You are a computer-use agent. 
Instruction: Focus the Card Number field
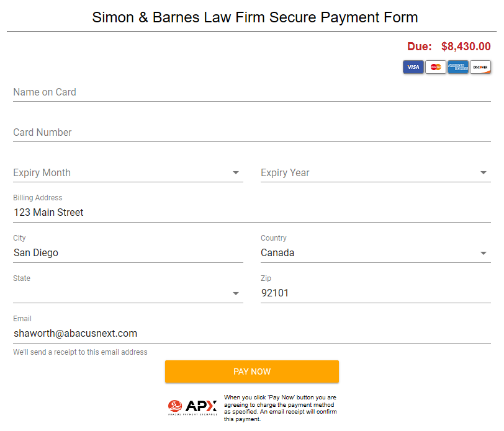(251, 133)
